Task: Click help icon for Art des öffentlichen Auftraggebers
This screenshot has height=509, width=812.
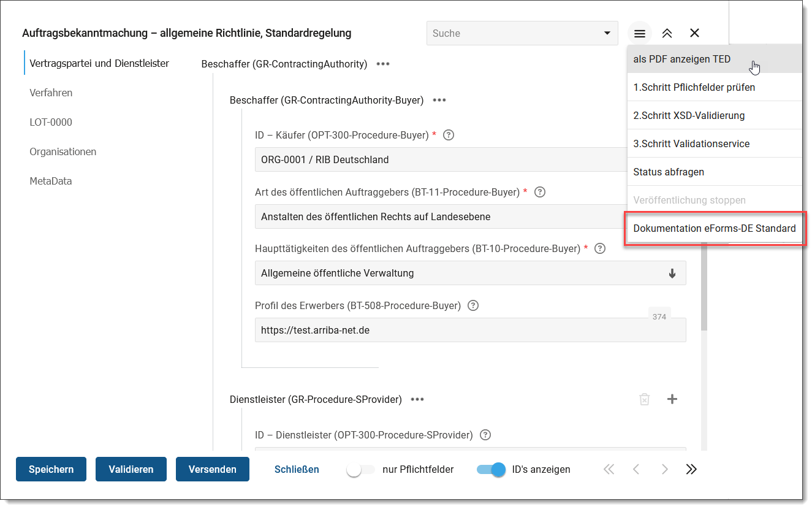Action: (x=540, y=192)
